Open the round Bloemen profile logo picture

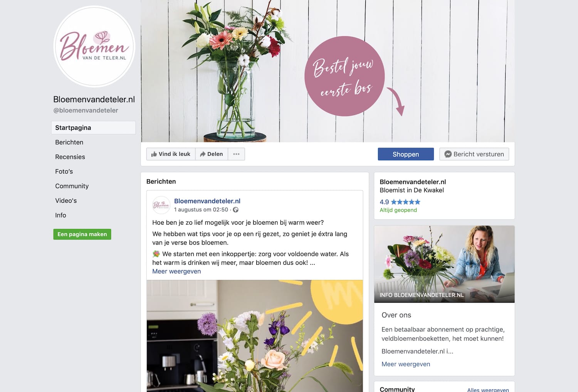pyautogui.click(x=94, y=47)
